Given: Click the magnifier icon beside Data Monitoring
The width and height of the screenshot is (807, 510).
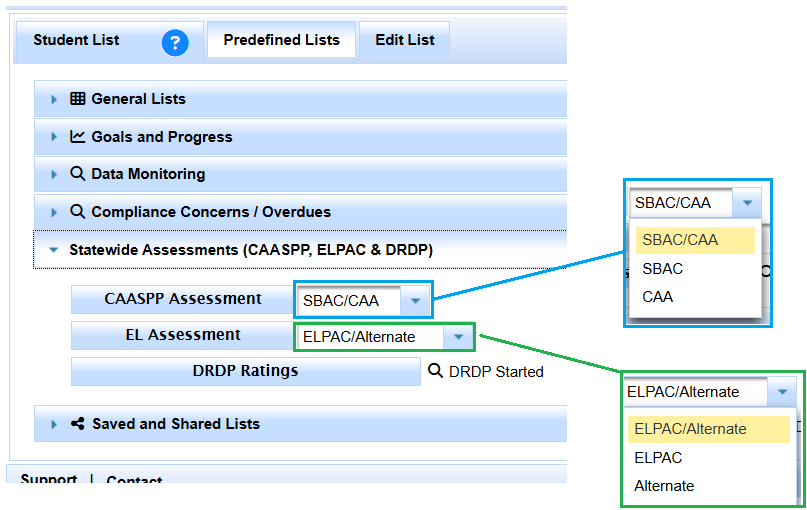Looking at the screenshot, I should click(x=78, y=173).
